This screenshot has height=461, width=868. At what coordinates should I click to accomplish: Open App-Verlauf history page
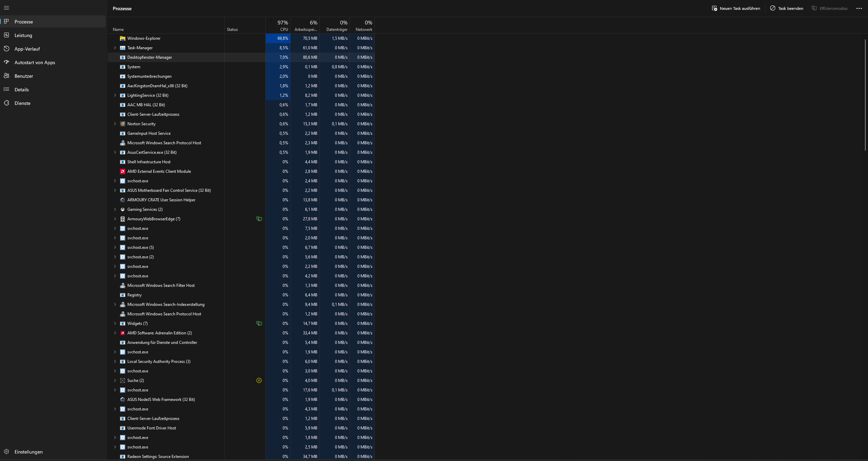tap(27, 49)
